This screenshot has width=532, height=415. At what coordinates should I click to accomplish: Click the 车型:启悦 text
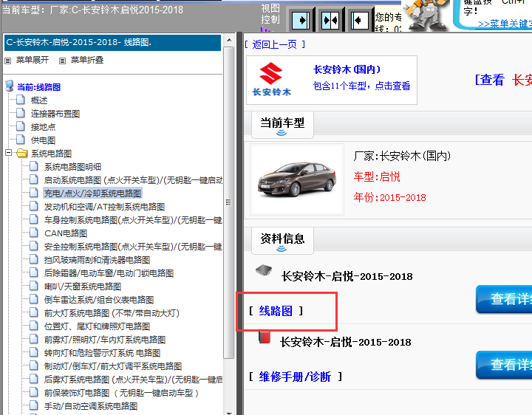[377, 176]
